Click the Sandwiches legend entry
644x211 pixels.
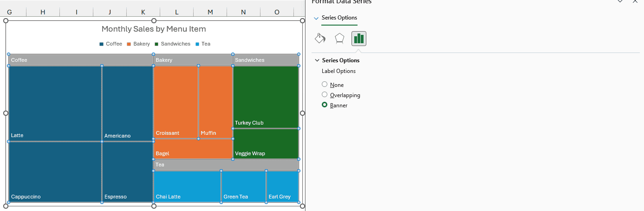[172, 44]
